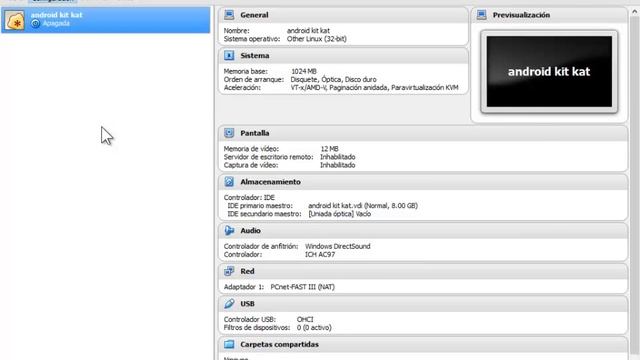Click the text 'Other Linux (32-bit)'

click(317, 39)
